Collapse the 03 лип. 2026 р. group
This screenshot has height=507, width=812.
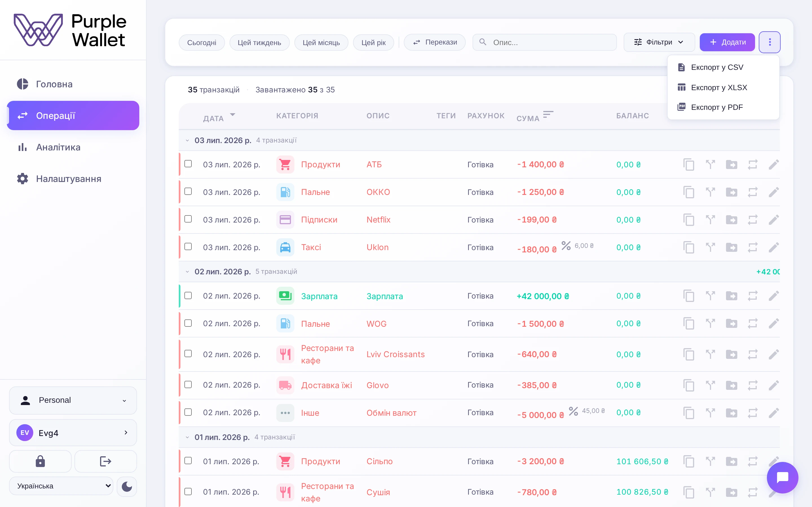(187, 141)
